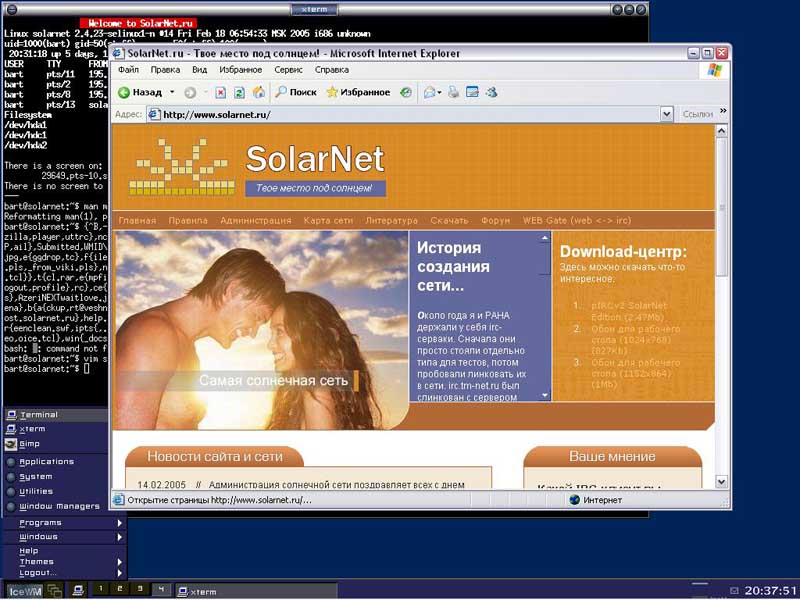
Task: Open the address bar URL dropdown
Action: point(666,114)
